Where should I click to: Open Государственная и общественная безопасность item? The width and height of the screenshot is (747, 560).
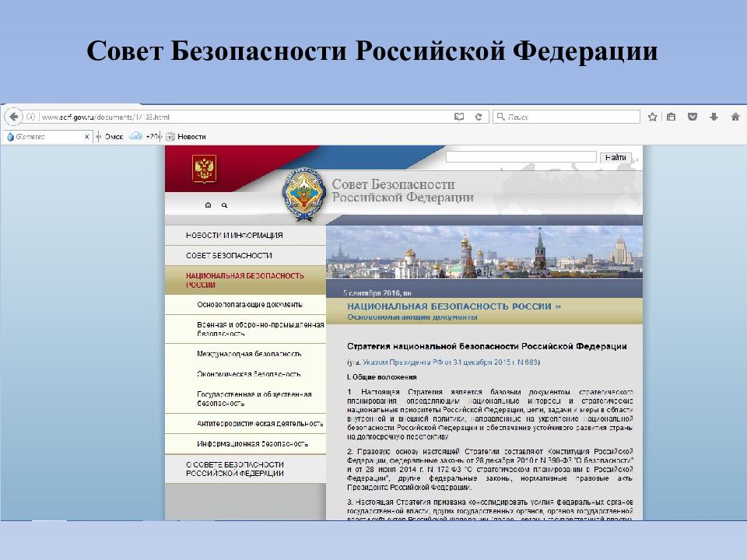245,398
